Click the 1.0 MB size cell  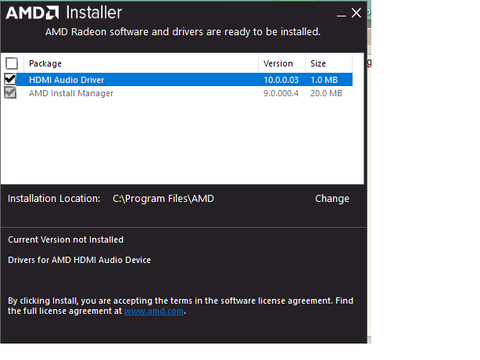(x=324, y=80)
